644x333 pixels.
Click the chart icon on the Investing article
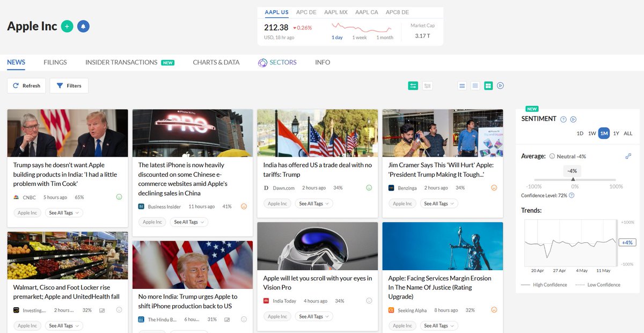click(102, 310)
